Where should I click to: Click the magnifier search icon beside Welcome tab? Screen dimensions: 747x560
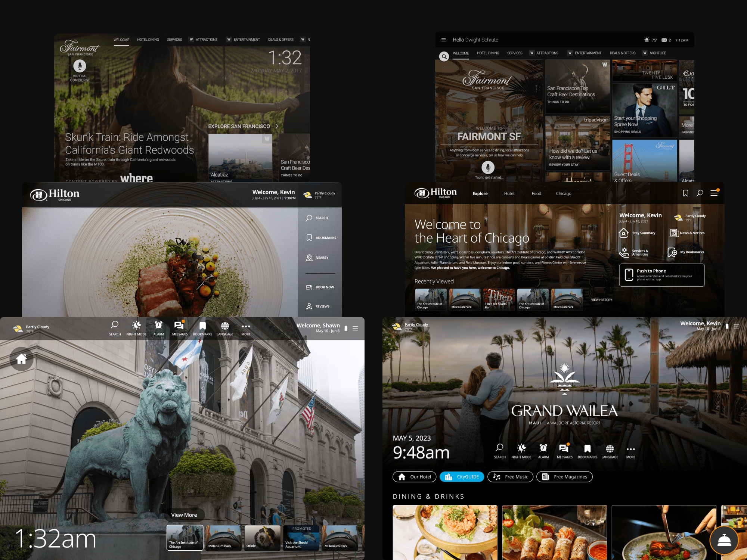click(x=444, y=56)
